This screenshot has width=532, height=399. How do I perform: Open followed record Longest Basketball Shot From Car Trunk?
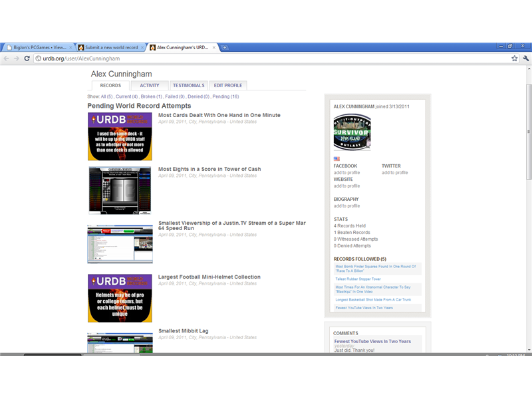click(373, 300)
